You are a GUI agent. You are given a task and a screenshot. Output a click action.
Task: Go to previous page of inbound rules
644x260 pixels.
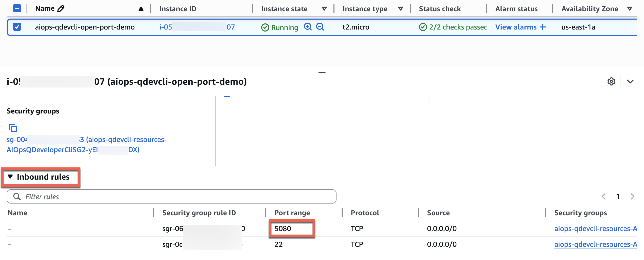point(604,196)
